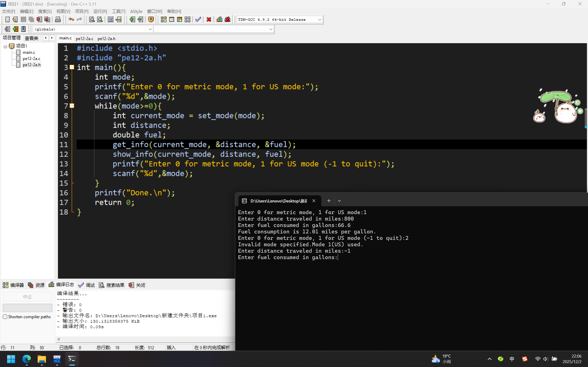Click the horizontal scrollbar left arrow in compile log

click(x=59, y=339)
